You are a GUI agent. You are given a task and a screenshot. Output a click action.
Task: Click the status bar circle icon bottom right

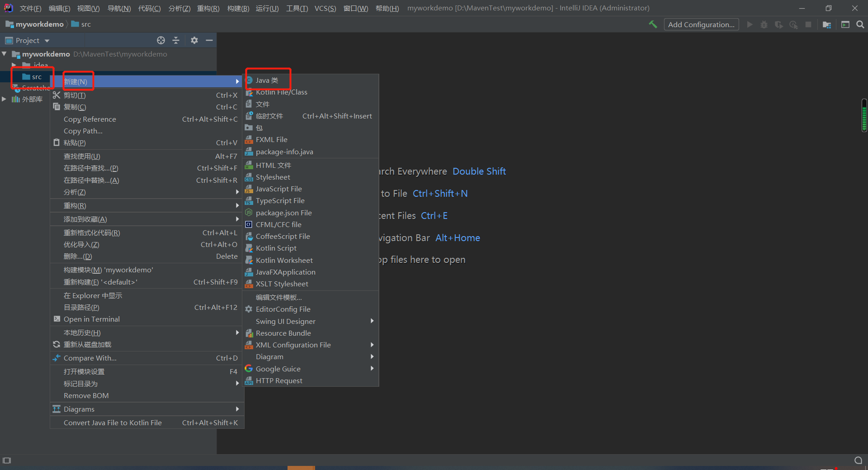point(858,461)
